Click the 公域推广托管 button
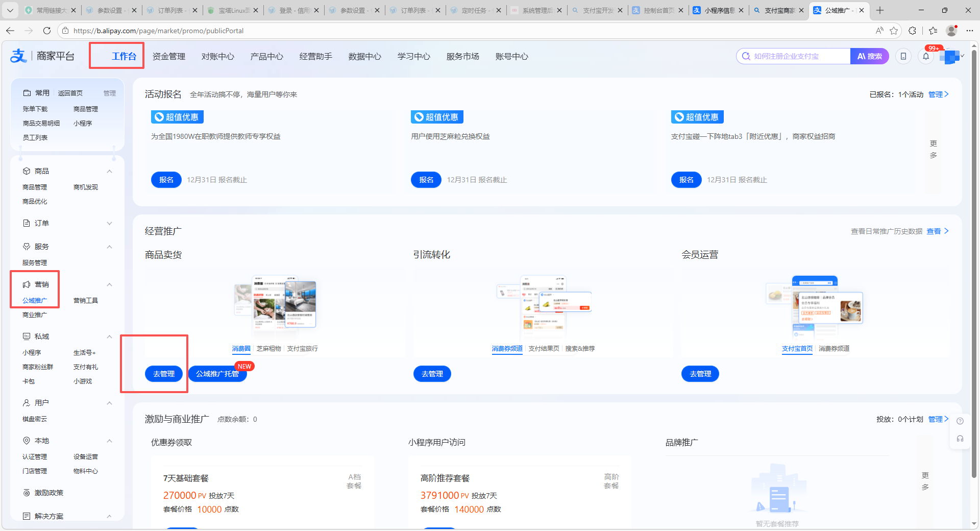This screenshot has width=980, height=531. (x=217, y=374)
